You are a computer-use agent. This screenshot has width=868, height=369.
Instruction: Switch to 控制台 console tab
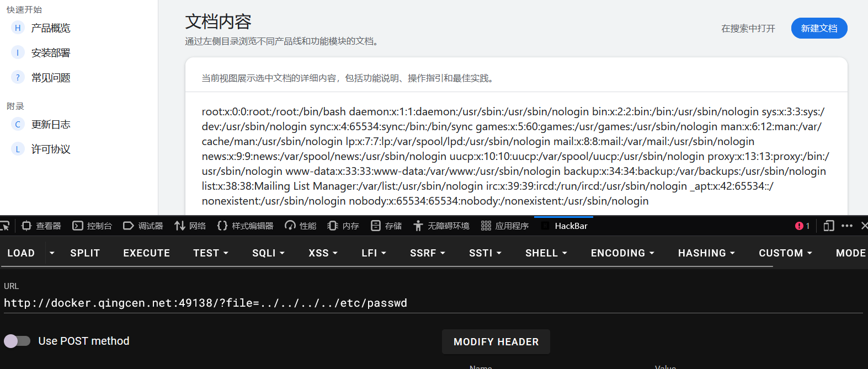click(92, 226)
